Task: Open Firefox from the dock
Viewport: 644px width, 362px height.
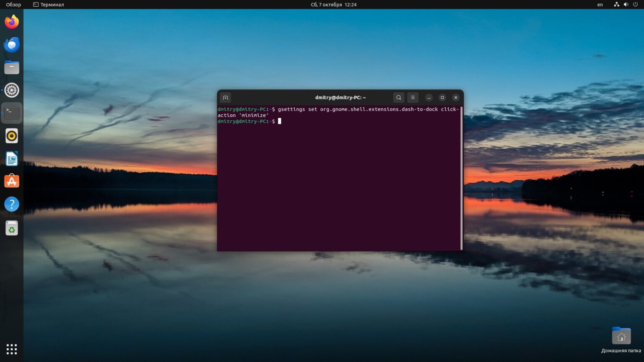Action: coord(11,21)
